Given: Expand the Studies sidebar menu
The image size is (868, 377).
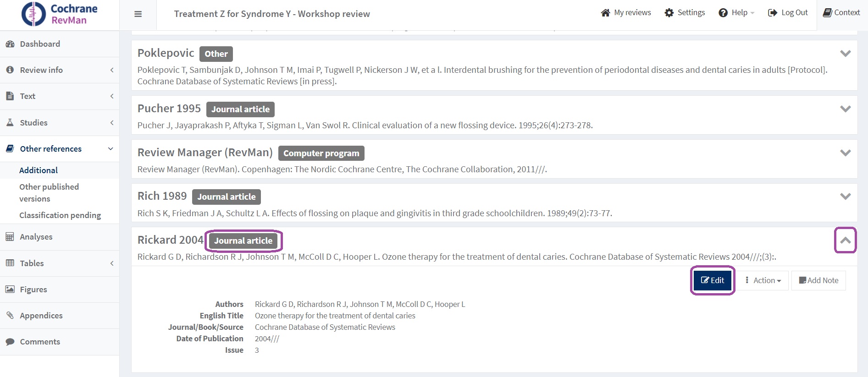Looking at the screenshot, I should (x=60, y=123).
